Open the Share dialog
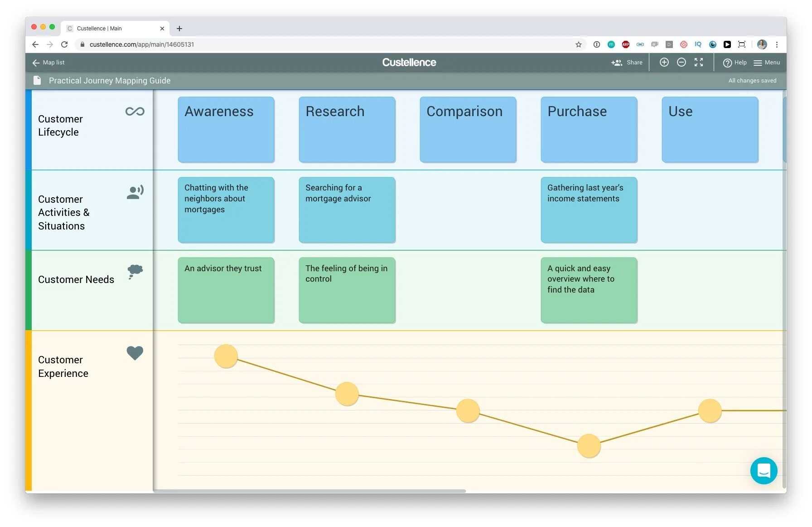 click(627, 63)
